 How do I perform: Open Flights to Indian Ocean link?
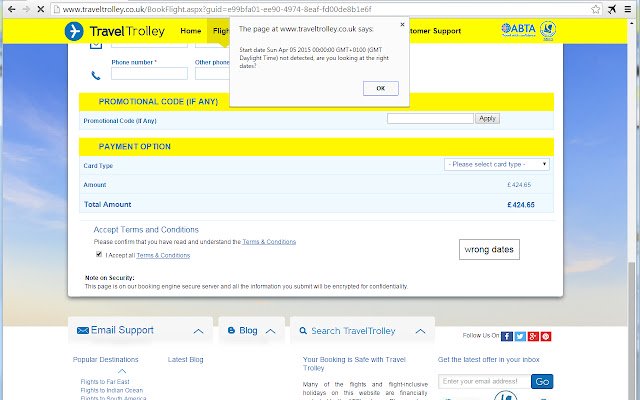click(x=112, y=390)
